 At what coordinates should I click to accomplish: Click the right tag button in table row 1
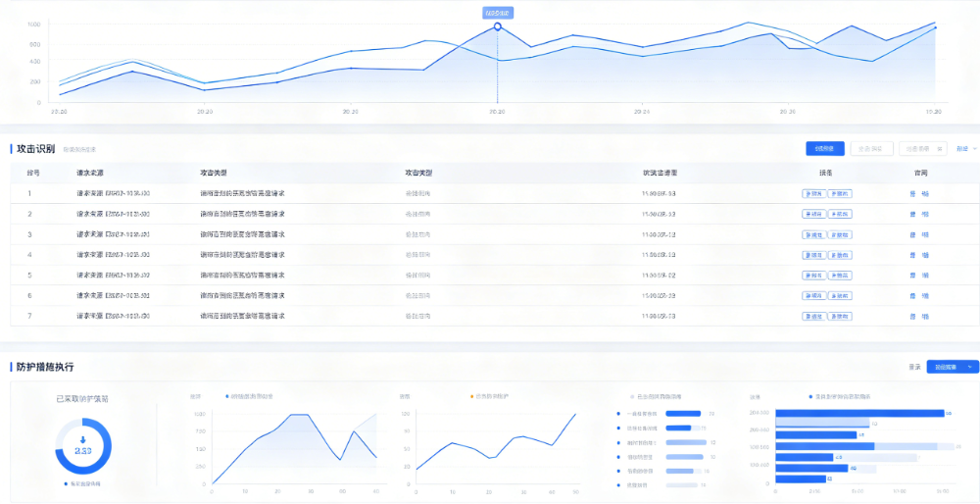pyautogui.click(x=840, y=194)
